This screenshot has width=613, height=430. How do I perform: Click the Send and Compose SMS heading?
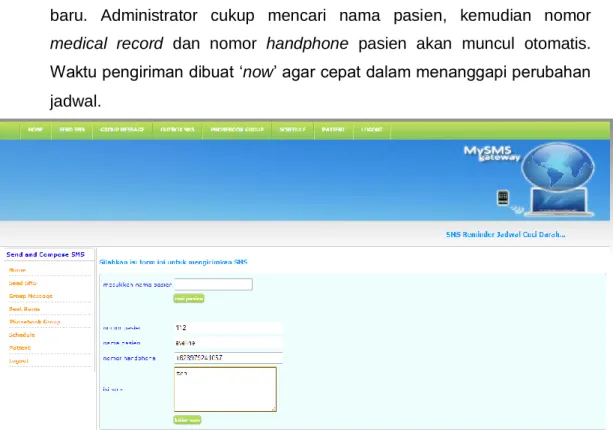pyautogui.click(x=45, y=254)
